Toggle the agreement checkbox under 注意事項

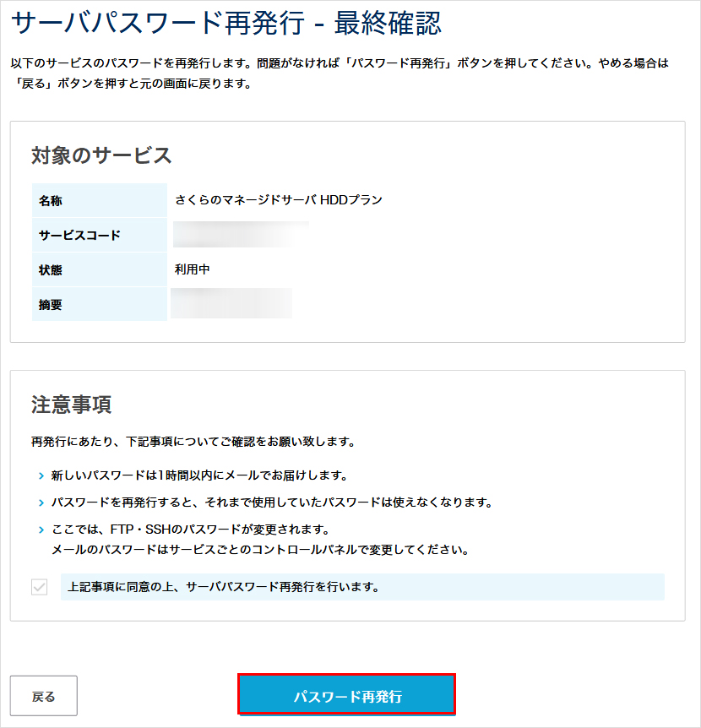40,587
